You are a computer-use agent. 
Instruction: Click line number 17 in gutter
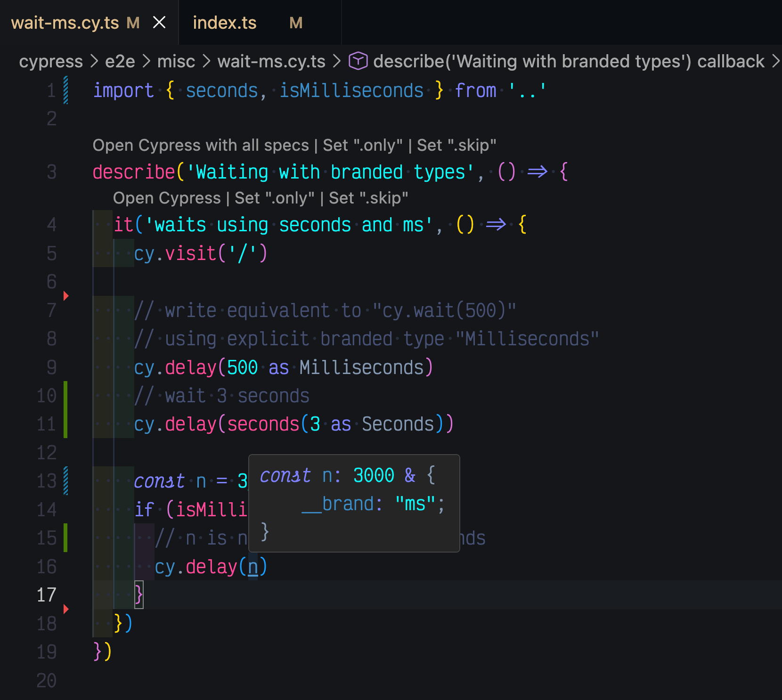point(46,595)
